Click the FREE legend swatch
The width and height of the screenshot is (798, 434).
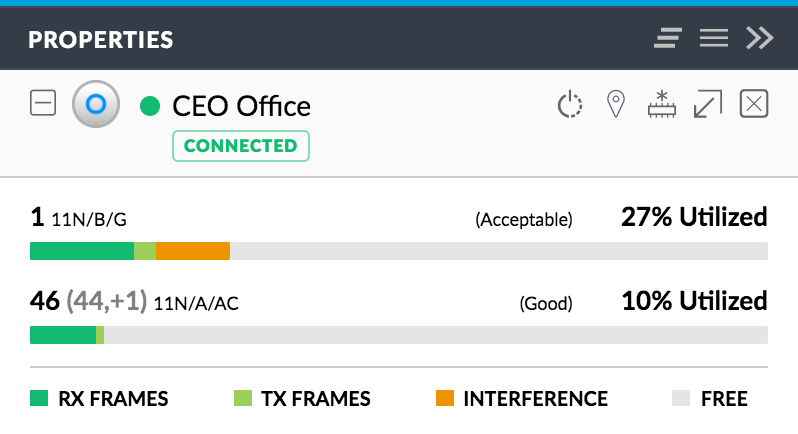click(x=681, y=398)
